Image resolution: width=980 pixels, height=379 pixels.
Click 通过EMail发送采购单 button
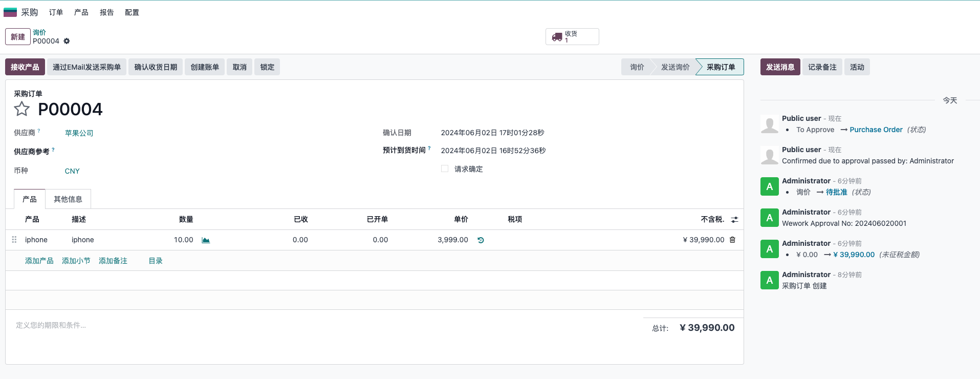point(87,67)
